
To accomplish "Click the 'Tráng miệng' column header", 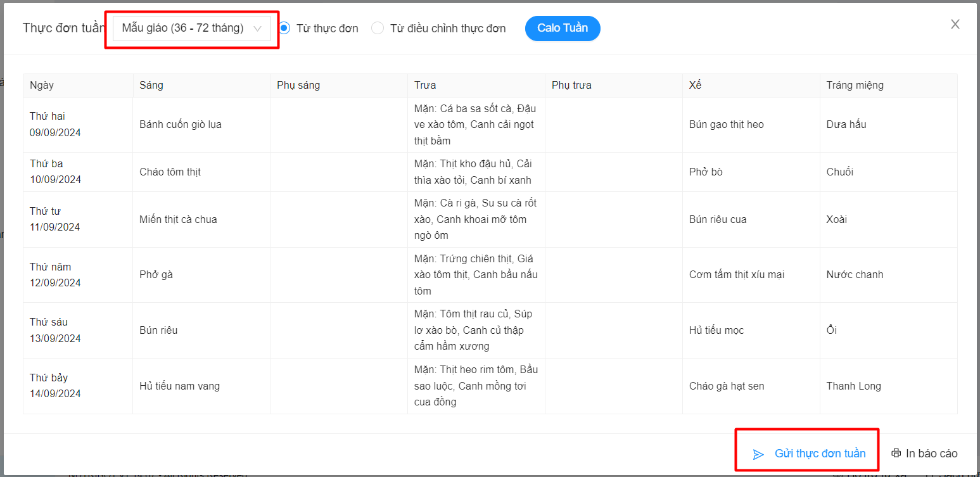I will click(855, 85).
